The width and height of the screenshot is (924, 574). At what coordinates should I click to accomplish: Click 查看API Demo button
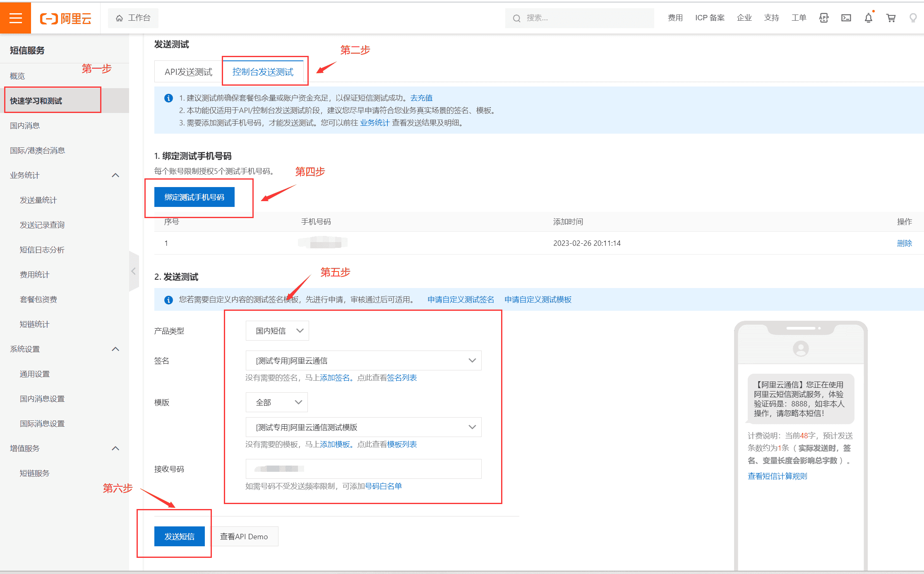pyautogui.click(x=244, y=536)
